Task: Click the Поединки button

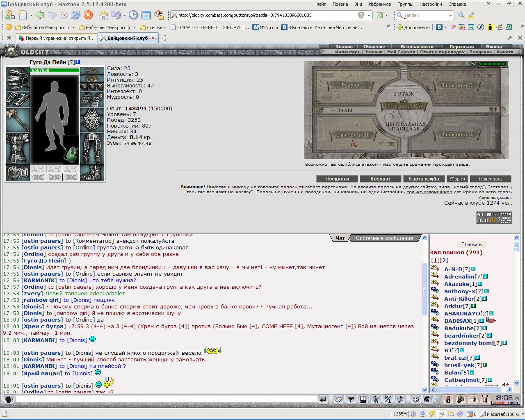Action: (337, 179)
